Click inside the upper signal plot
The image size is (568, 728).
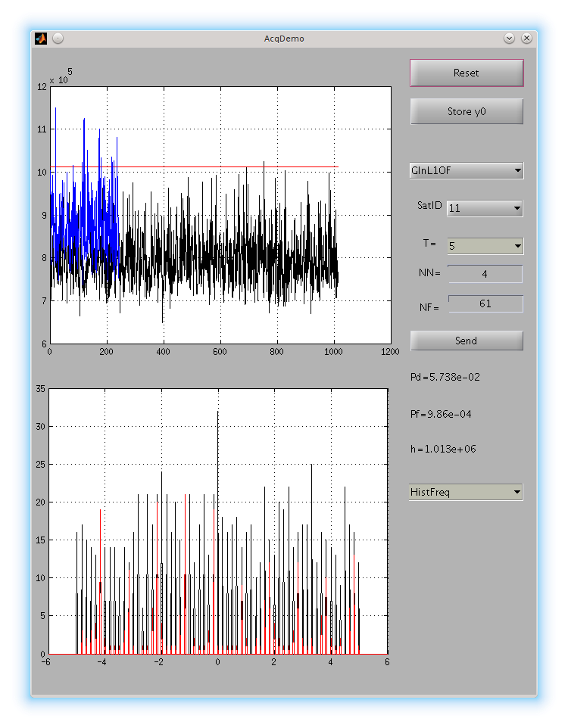220,215
